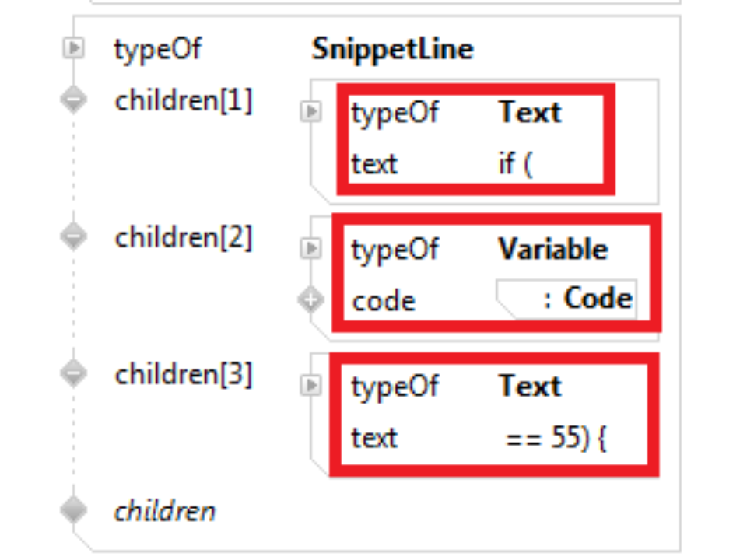Click the arrow icon next to Variable typeOf
Viewport: 747px width, 560px height.
click(x=311, y=249)
